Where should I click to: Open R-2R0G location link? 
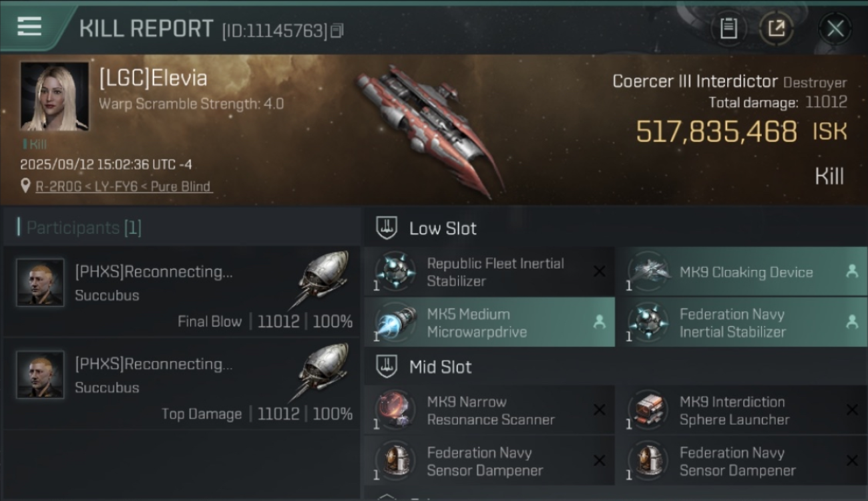[x=124, y=186]
